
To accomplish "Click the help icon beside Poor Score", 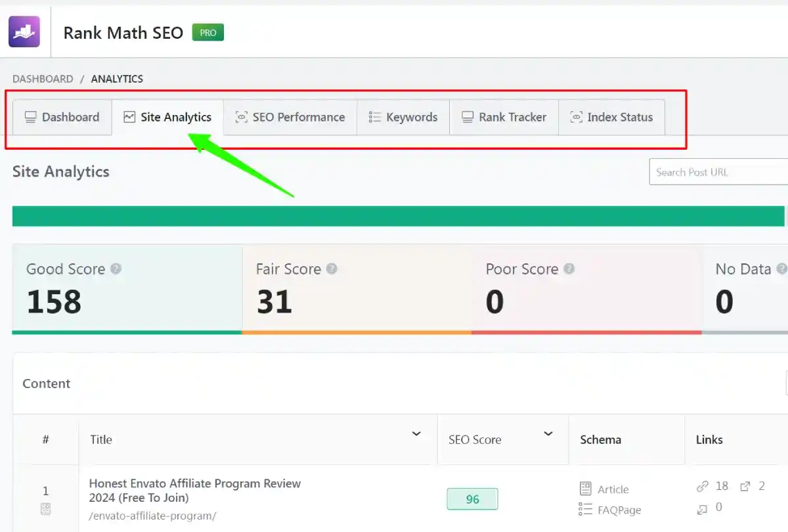I will point(569,269).
